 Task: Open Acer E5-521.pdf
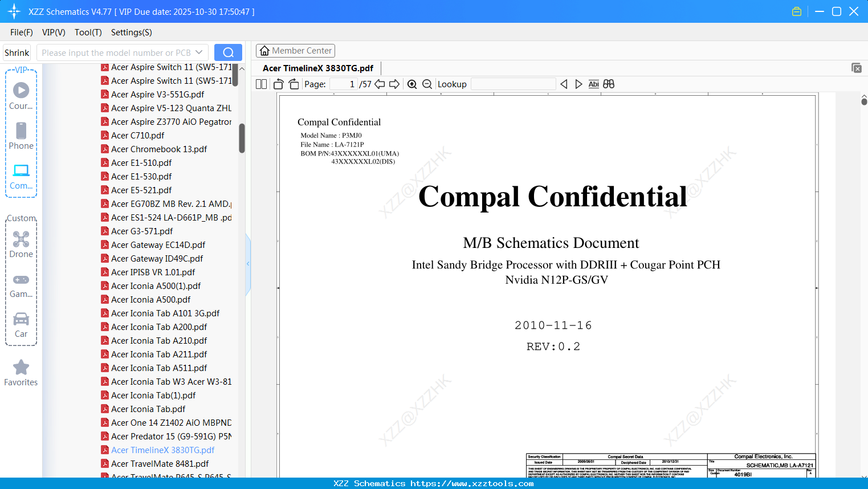(x=141, y=190)
